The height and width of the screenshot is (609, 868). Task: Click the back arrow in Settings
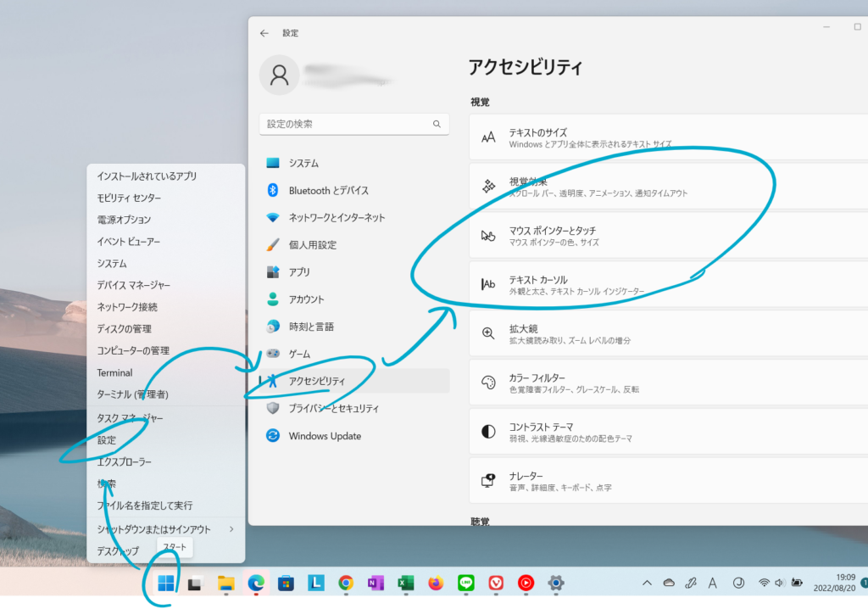point(264,32)
